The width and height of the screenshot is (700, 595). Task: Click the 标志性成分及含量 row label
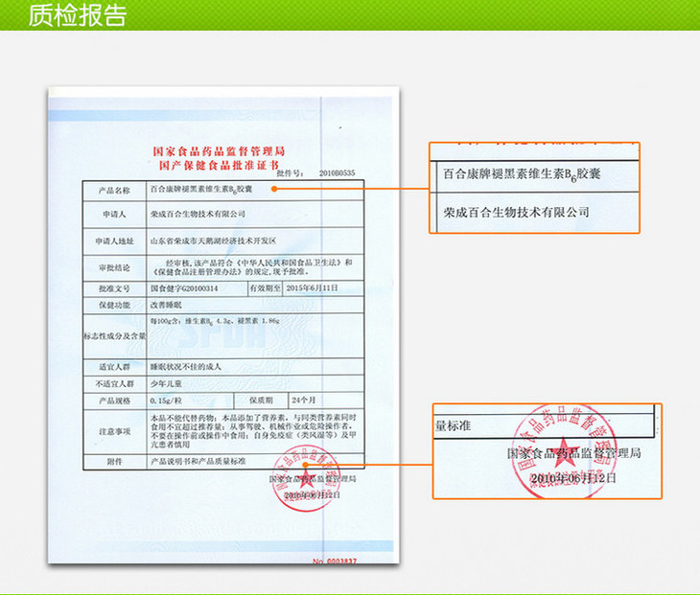[115, 336]
